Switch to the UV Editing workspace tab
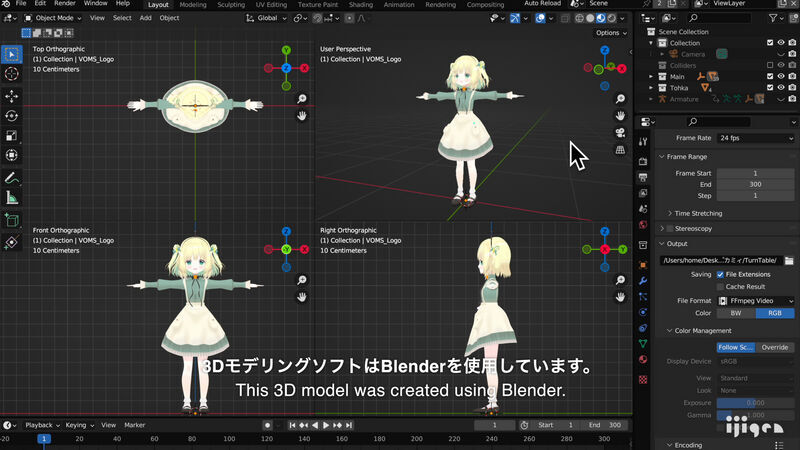This screenshot has height=450, width=800. pyautogui.click(x=271, y=5)
